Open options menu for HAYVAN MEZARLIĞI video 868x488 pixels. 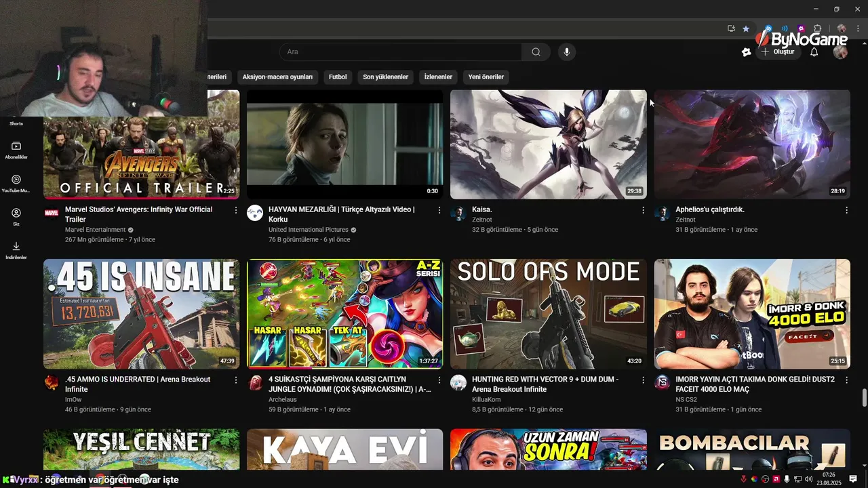[x=439, y=210]
